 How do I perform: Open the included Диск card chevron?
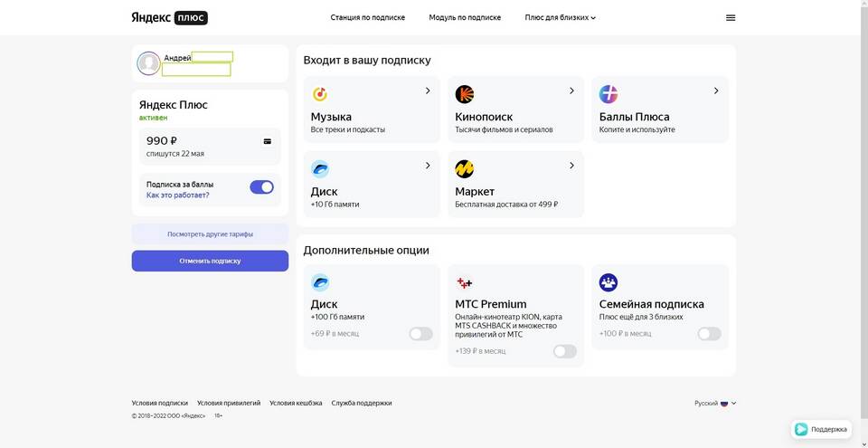(428, 166)
